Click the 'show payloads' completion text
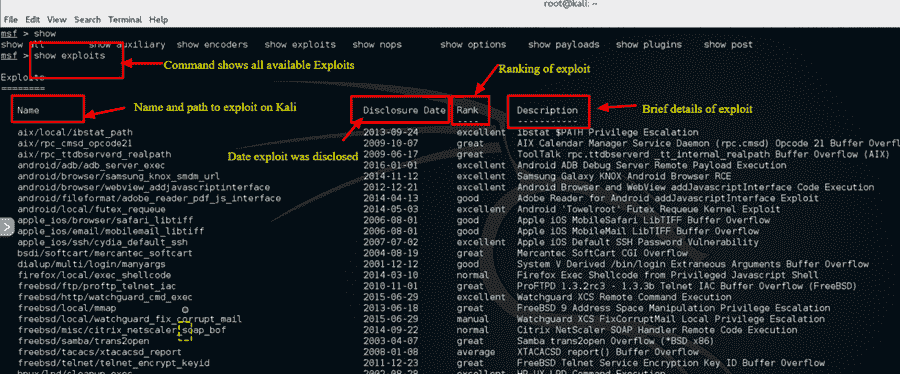The image size is (900, 374). 564,44
